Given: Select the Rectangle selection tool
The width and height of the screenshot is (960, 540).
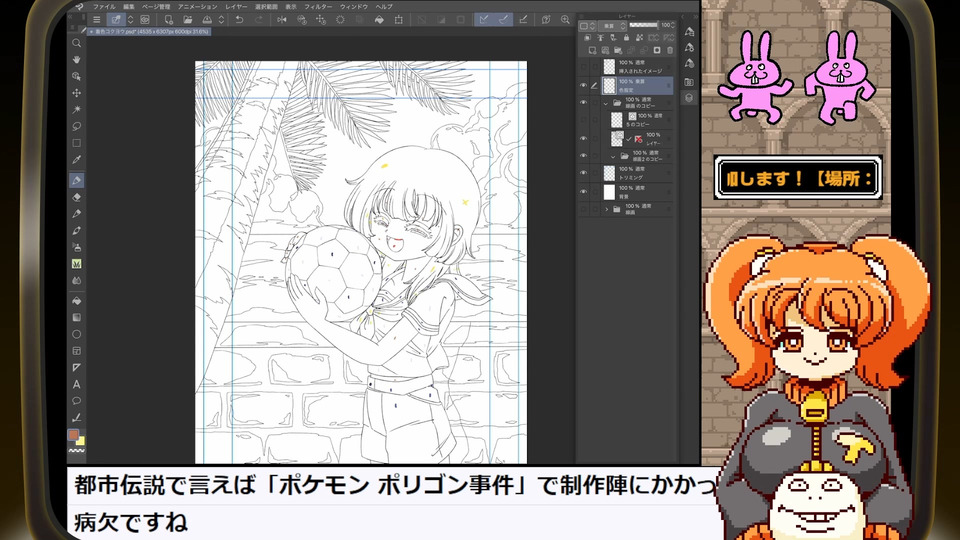Looking at the screenshot, I should (x=77, y=143).
